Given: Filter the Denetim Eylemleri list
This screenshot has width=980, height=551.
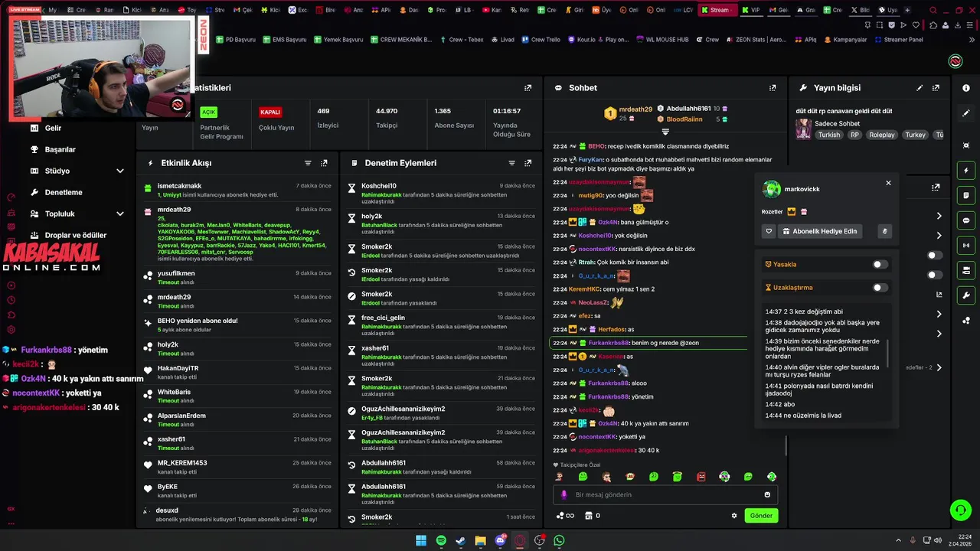Looking at the screenshot, I should tap(511, 163).
